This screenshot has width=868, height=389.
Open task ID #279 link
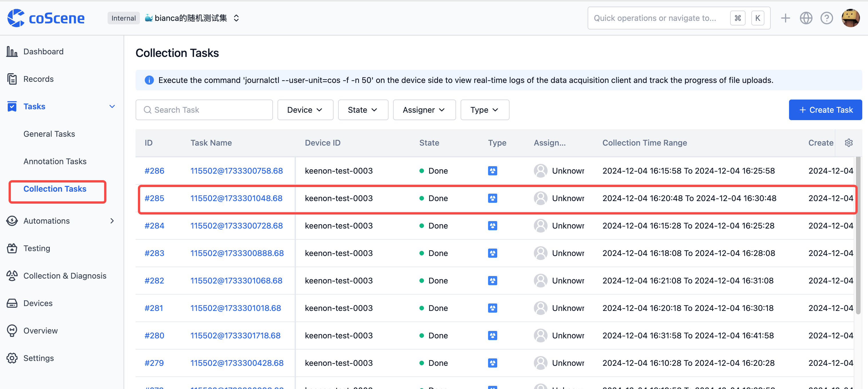click(x=154, y=363)
